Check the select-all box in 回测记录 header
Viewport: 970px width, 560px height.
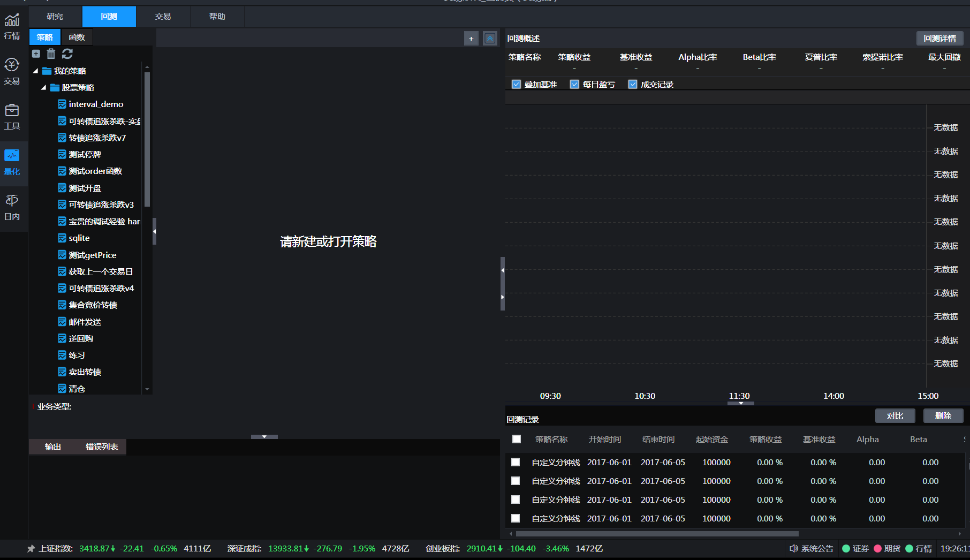coord(517,439)
